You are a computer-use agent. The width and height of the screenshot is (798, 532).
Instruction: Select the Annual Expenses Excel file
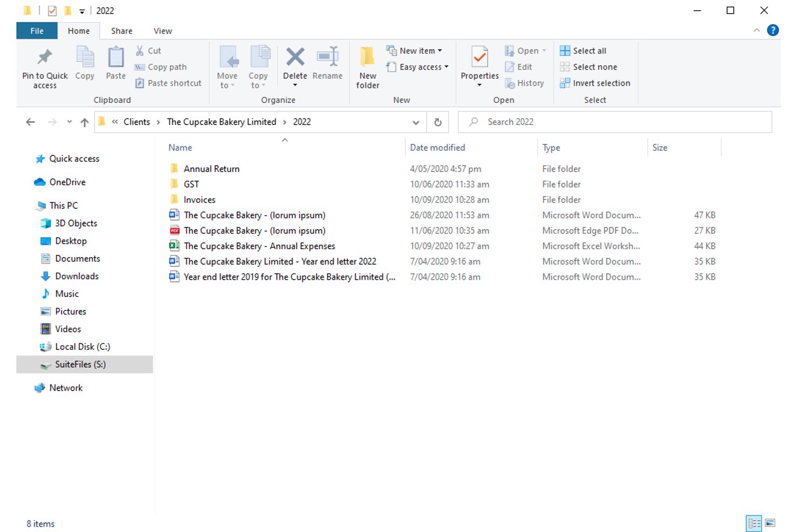[x=259, y=246]
